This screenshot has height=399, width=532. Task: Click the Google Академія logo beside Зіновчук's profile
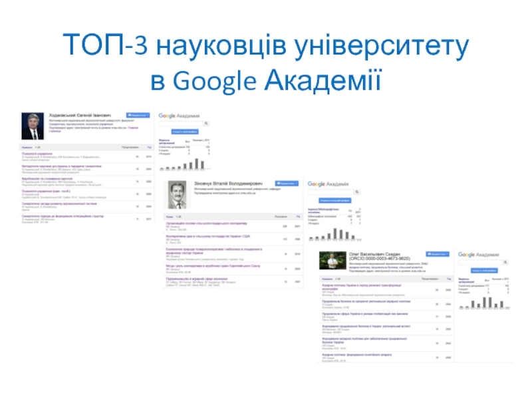coord(328,184)
